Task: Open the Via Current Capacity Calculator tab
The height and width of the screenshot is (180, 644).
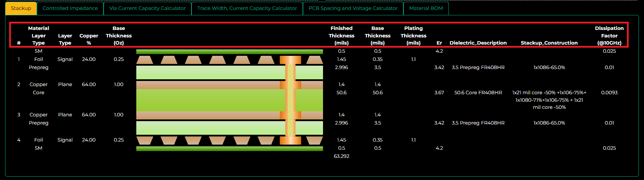Action: click(148, 8)
